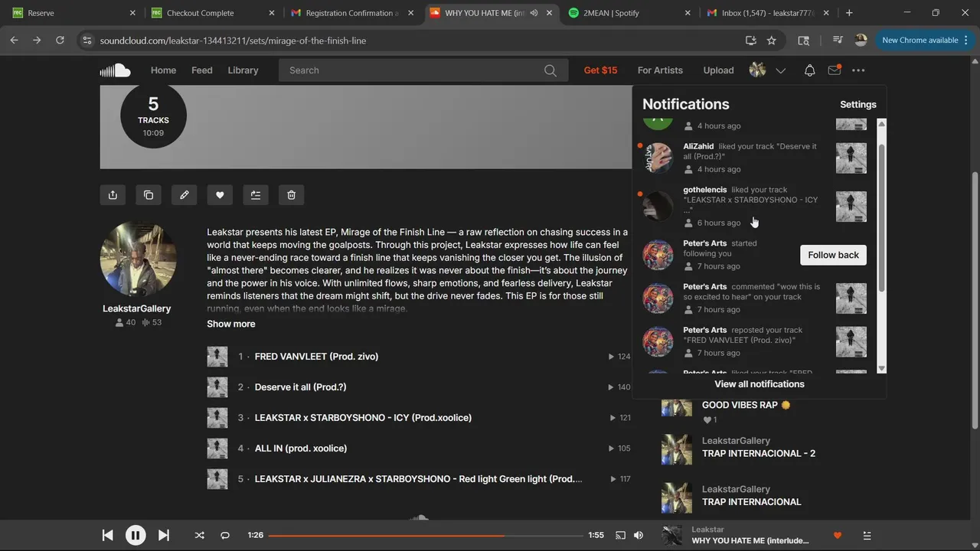The height and width of the screenshot is (551, 980).
Task: Seek on the playback progress bar
Action: point(426,536)
